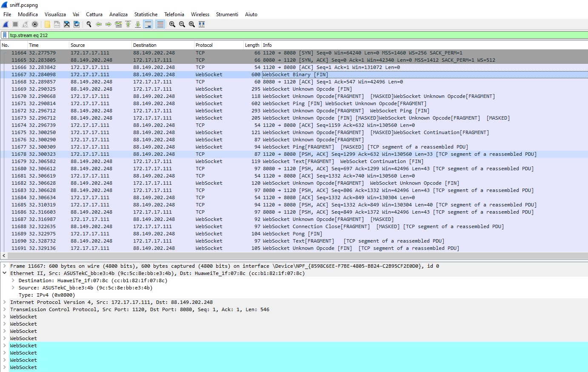588x372 pixels.
Task: Reload this capture file
Action: (77, 24)
